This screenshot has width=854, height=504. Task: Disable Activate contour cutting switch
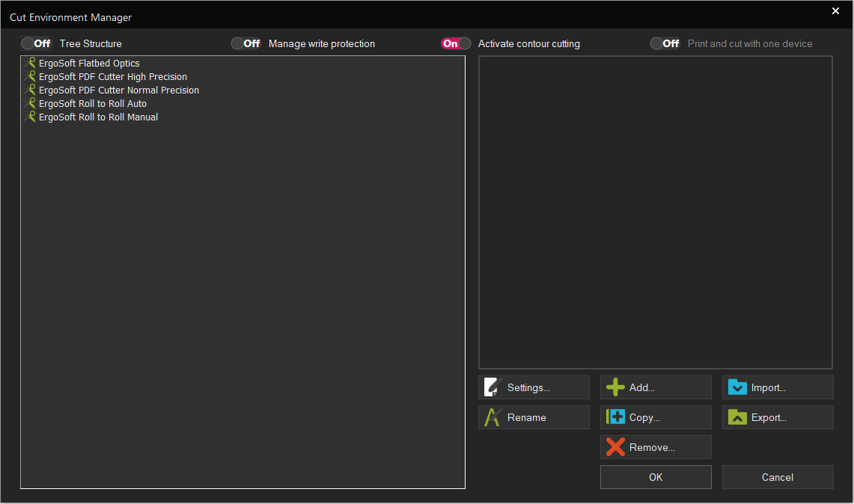coord(456,43)
